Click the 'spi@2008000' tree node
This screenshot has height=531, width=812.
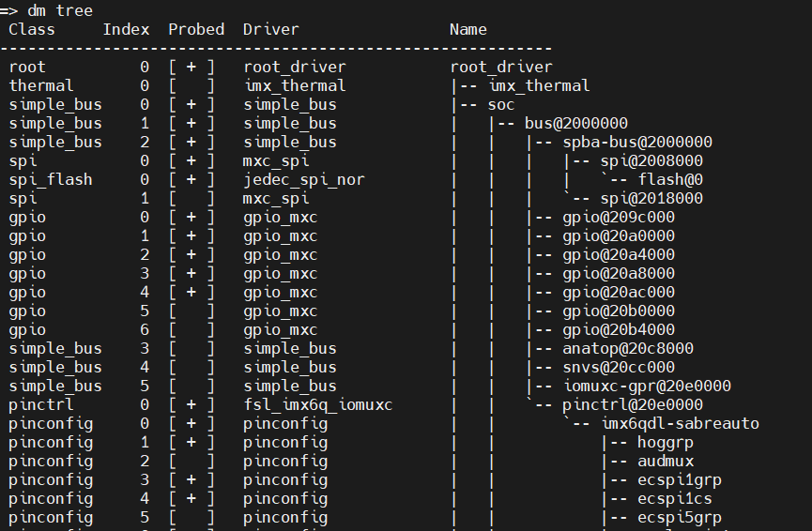[x=651, y=161]
